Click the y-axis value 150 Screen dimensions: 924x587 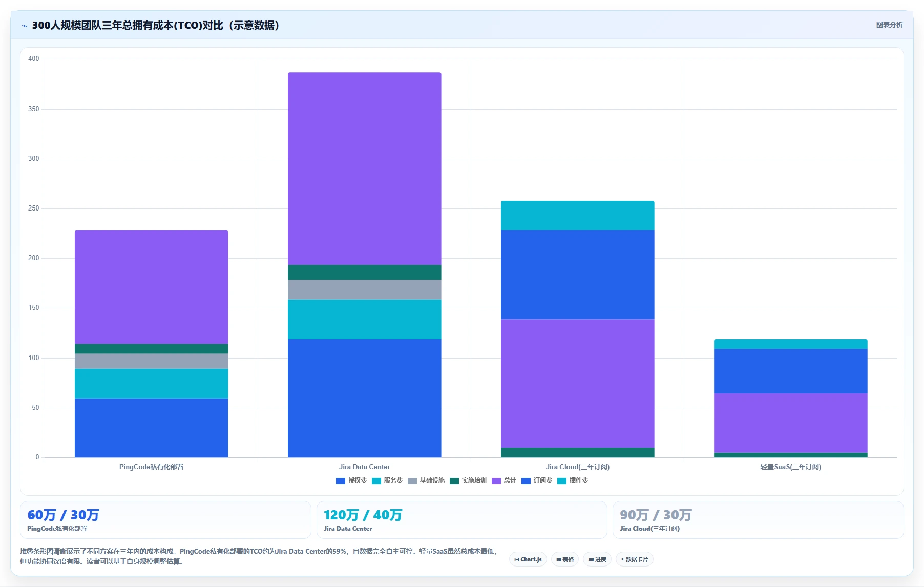tap(34, 308)
